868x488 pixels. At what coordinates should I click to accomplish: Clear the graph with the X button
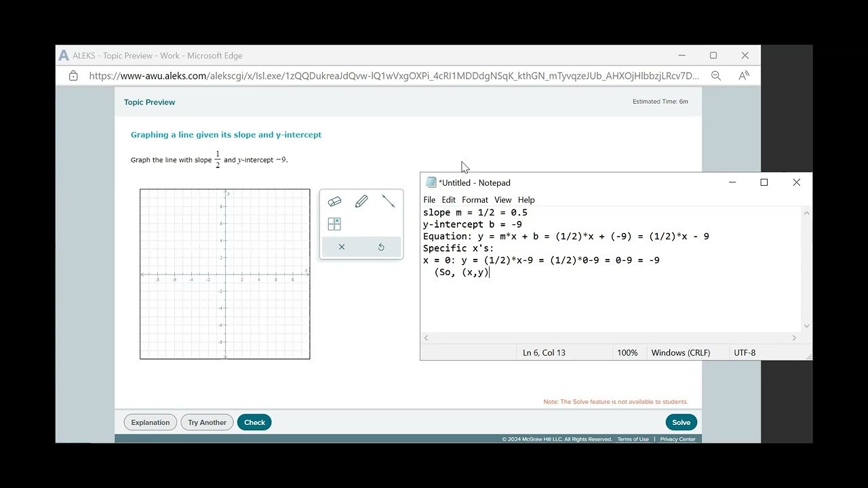point(342,247)
